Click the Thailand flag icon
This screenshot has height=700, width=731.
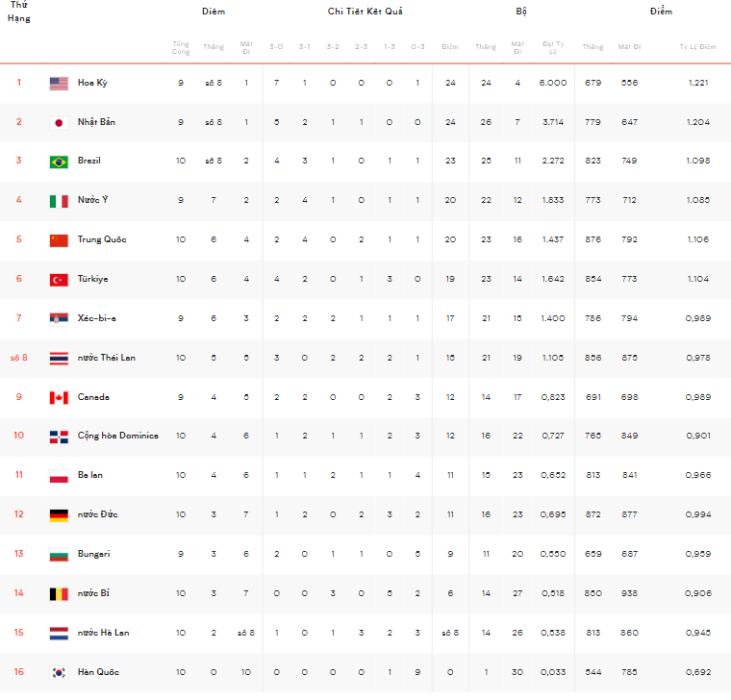(x=59, y=359)
